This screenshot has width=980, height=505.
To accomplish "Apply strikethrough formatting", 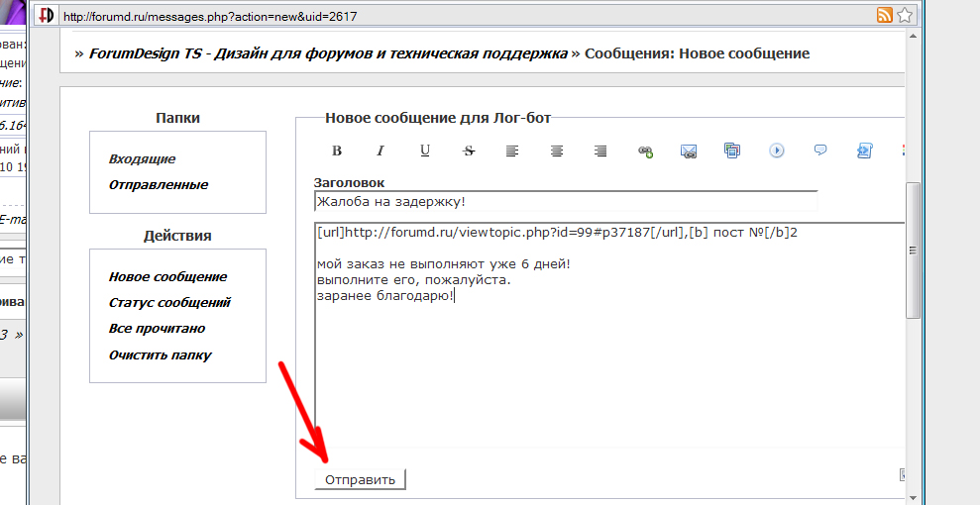I will click(469, 151).
